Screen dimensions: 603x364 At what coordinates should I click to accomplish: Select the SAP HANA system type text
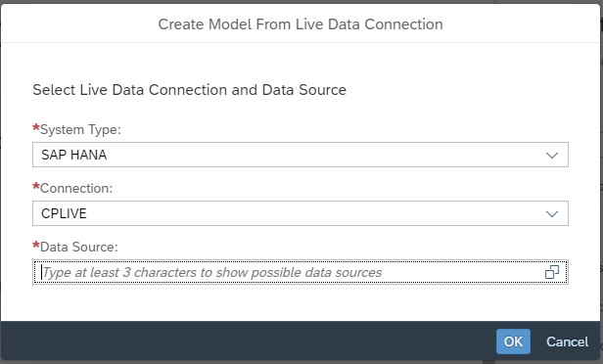tap(73, 155)
